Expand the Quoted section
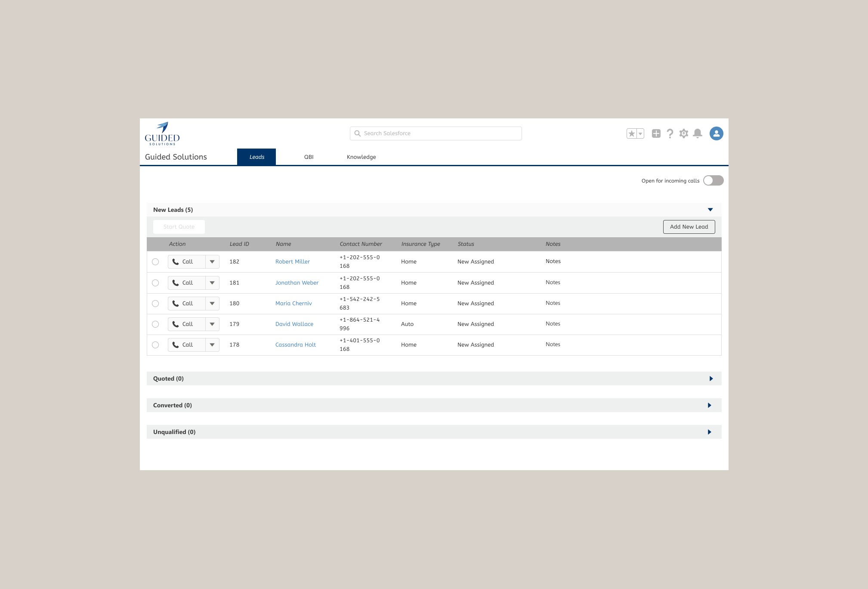The image size is (868, 589). tap(710, 378)
